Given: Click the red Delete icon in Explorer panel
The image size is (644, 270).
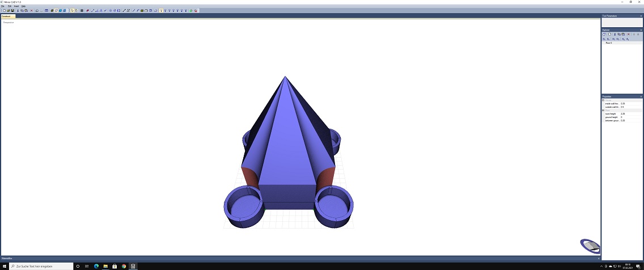Looking at the screenshot, I should click(628, 34).
